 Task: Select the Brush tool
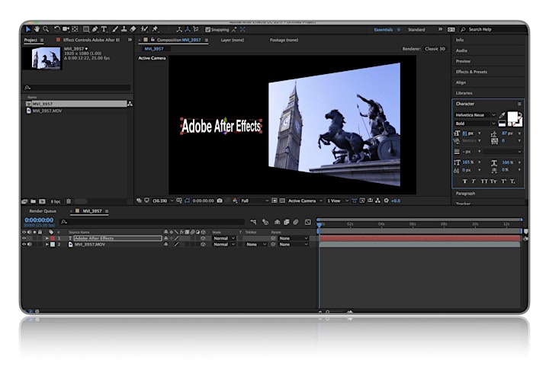point(115,30)
